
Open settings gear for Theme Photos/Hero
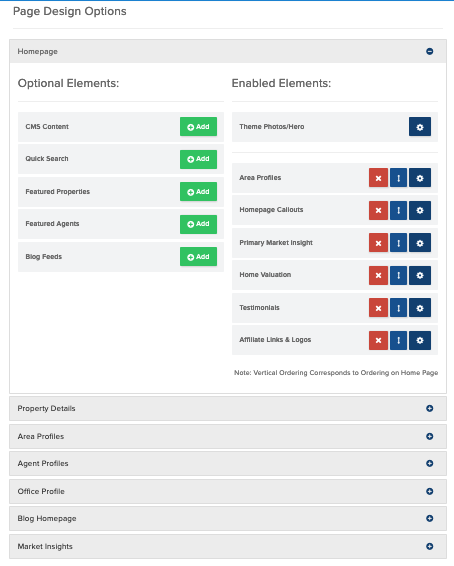(420, 127)
